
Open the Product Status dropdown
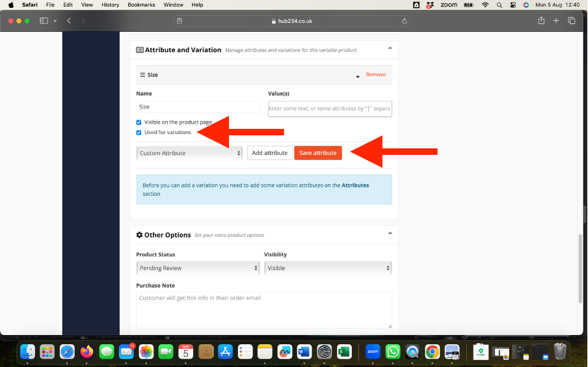[x=198, y=268]
